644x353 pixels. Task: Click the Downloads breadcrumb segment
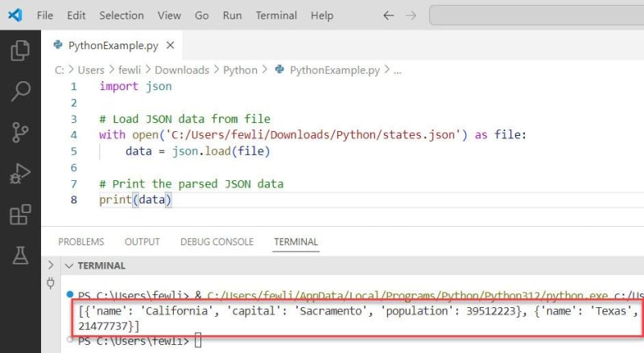[182, 70]
